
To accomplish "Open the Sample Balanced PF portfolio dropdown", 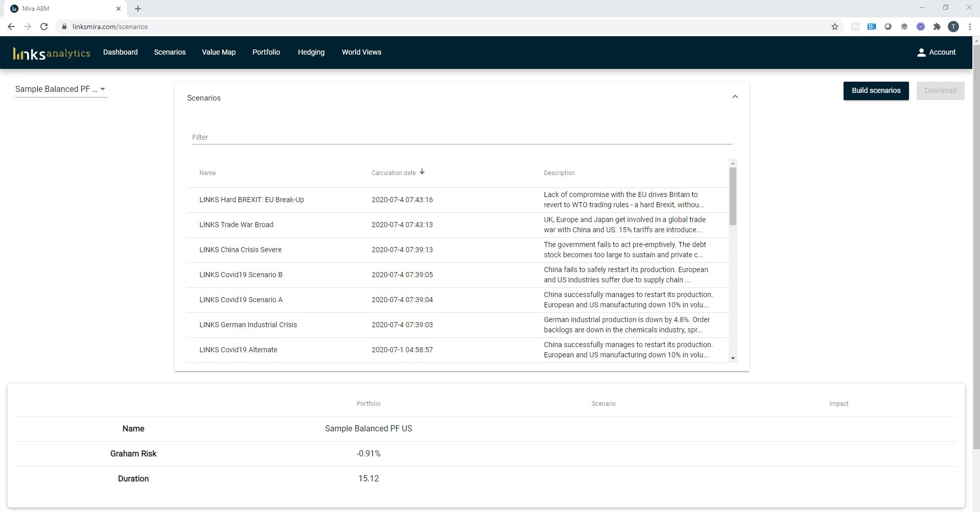I will coord(61,89).
